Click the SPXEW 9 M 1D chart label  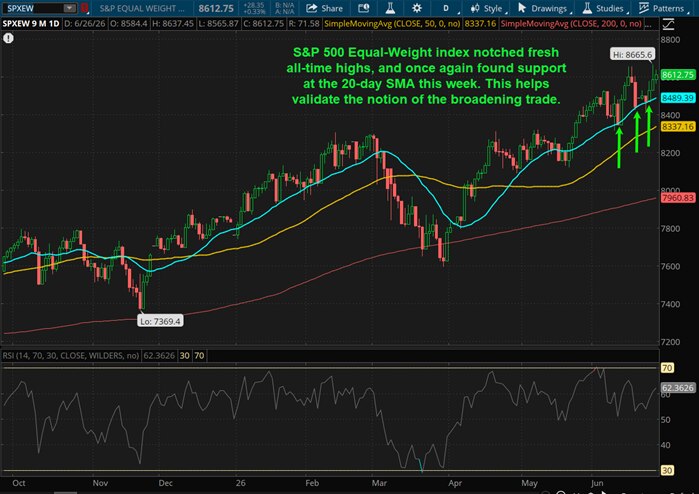[31, 24]
